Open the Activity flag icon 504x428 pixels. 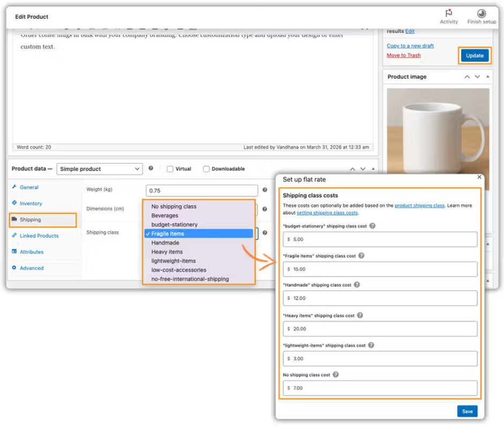pos(449,13)
